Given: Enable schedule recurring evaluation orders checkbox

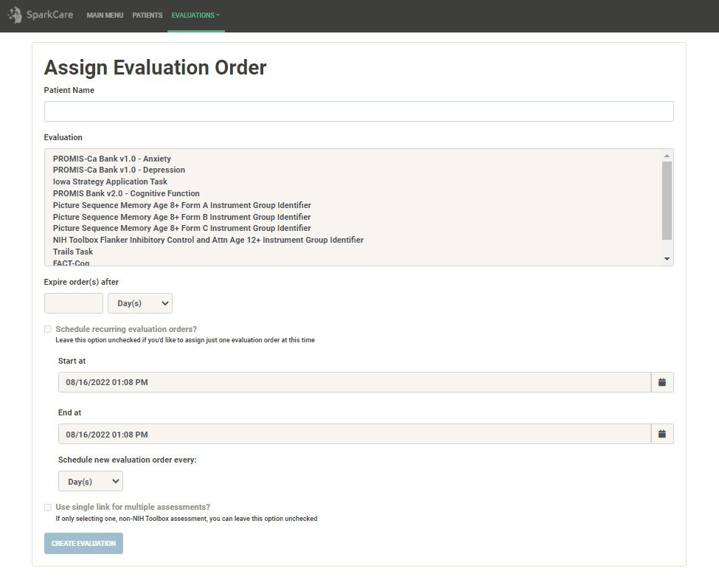Looking at the screenshot, I should (x=48, y=329).
